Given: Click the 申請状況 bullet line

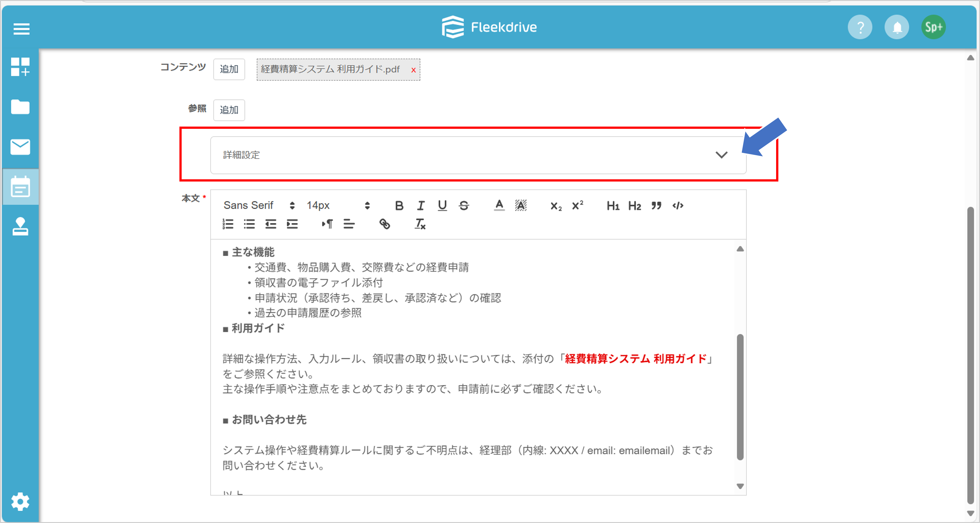Looking at the screenshot, I should (374, 298).
